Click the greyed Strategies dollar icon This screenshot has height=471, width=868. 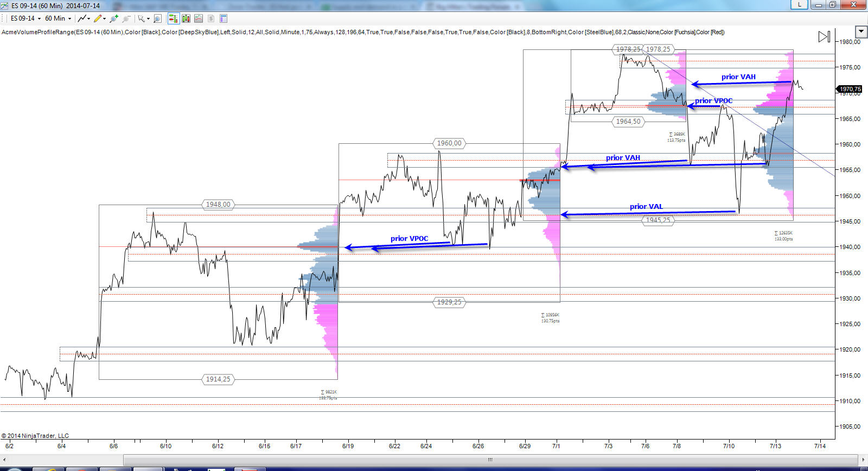(x=211, y=18)
